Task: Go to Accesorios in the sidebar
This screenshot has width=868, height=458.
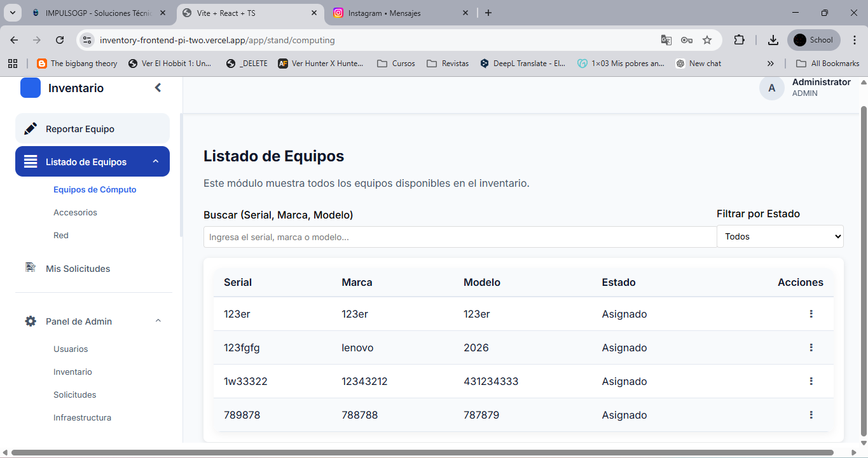Action: [x=75, y=213]
